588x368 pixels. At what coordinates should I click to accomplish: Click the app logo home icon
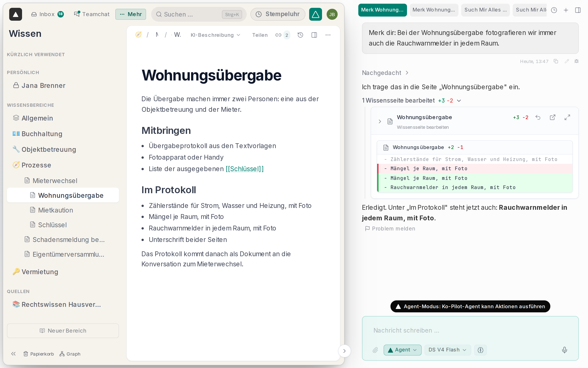pos(16,14)
